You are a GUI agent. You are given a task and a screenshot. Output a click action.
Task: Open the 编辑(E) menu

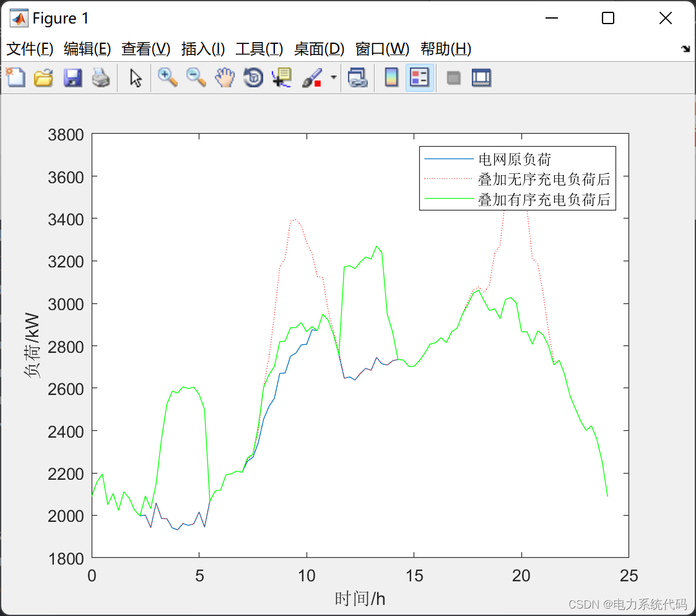tap(87, 48)
